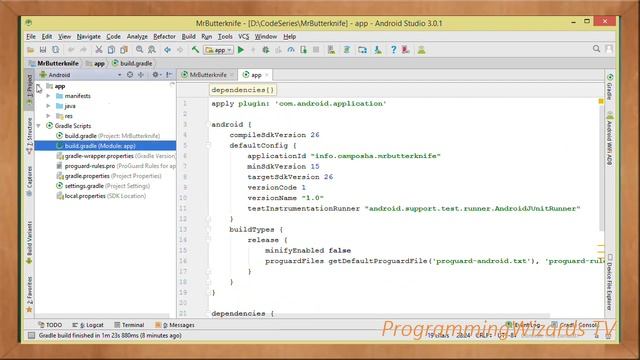Open the Project panel gear settings
Screen dimensions: 640x360
pos(156,75)
